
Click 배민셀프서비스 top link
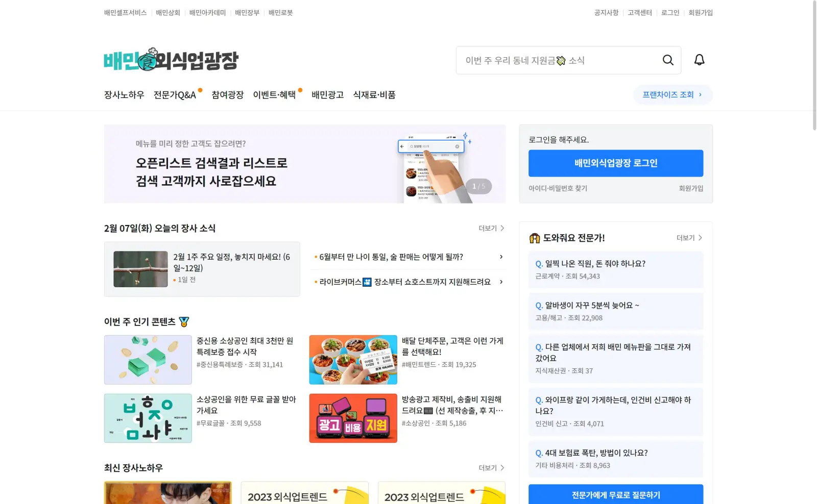pos(125,13)
